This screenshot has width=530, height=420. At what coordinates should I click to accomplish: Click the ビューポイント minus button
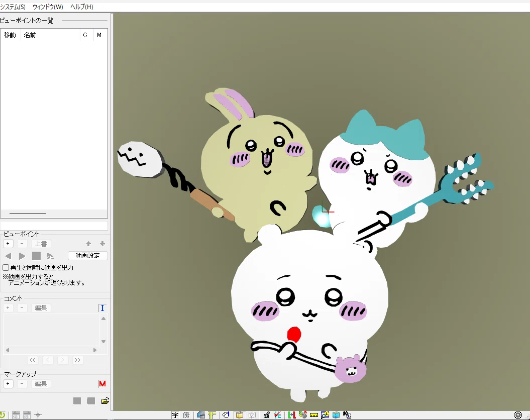click(x=22, y=244)
